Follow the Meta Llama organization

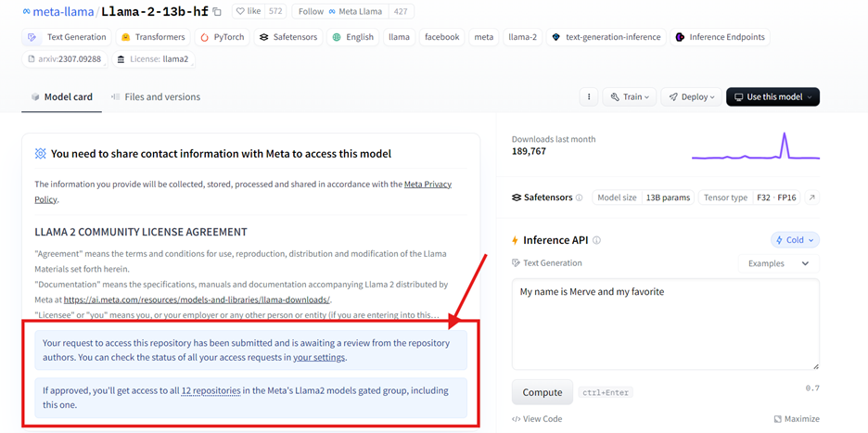pyautogui.click(x=340, y=11)
